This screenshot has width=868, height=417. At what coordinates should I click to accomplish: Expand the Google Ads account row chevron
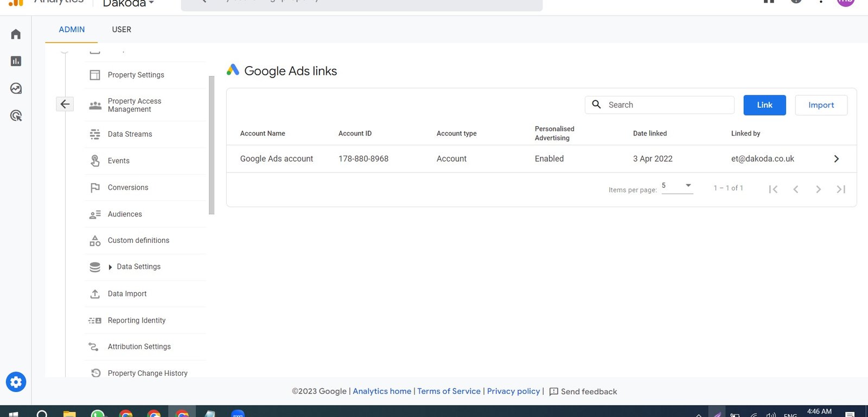pos(836,159)
